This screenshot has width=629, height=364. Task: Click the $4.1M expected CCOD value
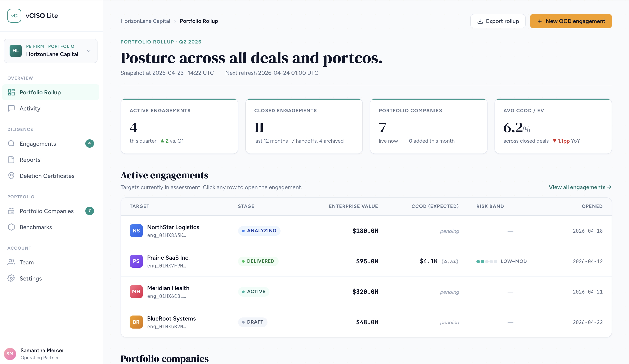[429, 261]
